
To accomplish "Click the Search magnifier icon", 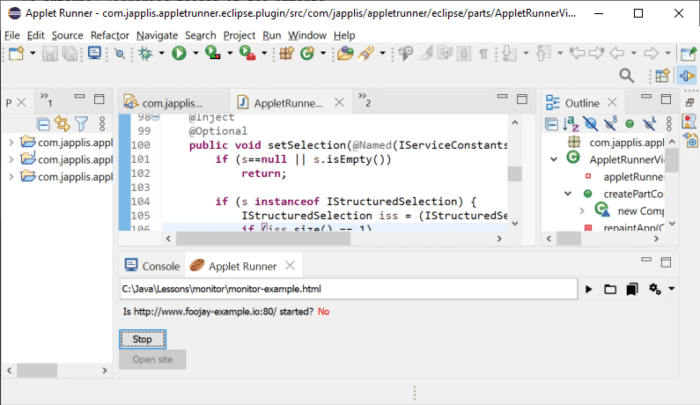I will [x=627, y=76].
